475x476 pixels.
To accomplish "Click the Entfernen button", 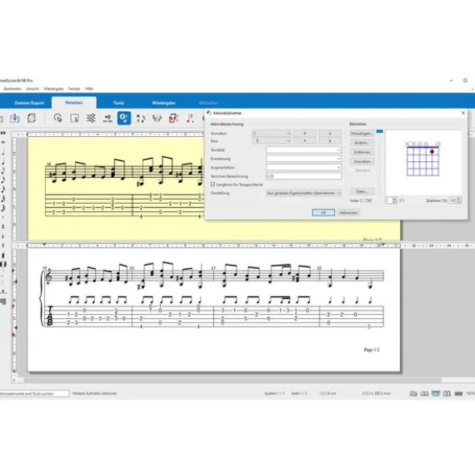I will 361,152.
